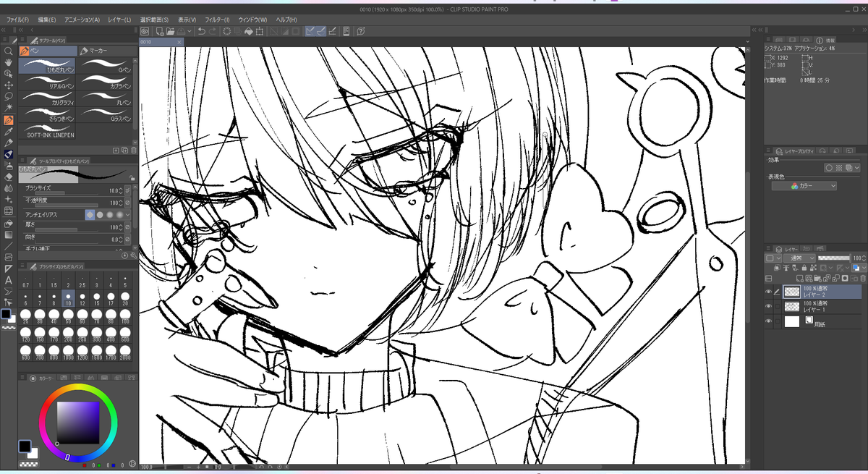Screen dimensions: 868x474
Task: Open the 厚さ dynamics settings button
Action: tap(128, 227)
